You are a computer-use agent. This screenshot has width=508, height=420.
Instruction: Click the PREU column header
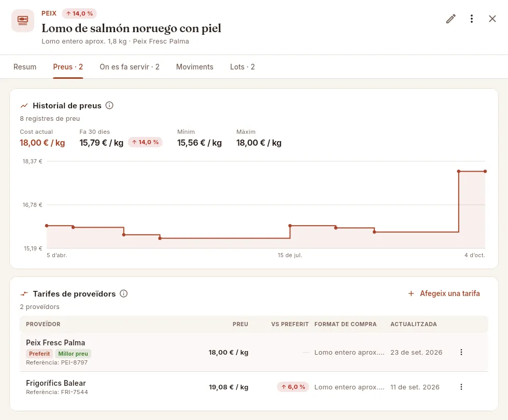241,324
